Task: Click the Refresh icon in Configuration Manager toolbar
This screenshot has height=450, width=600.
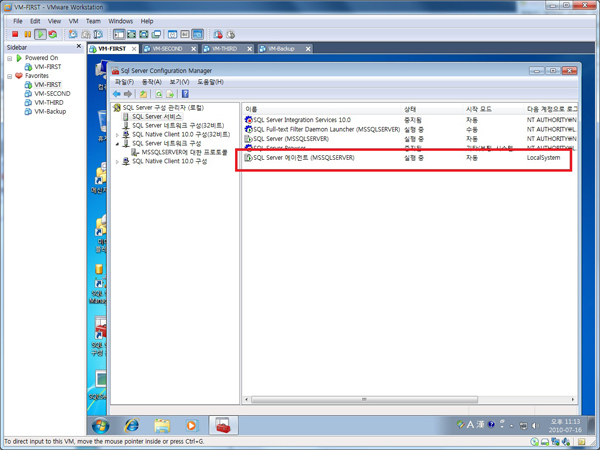Action: pyautogui.click(x=158, y=94)
